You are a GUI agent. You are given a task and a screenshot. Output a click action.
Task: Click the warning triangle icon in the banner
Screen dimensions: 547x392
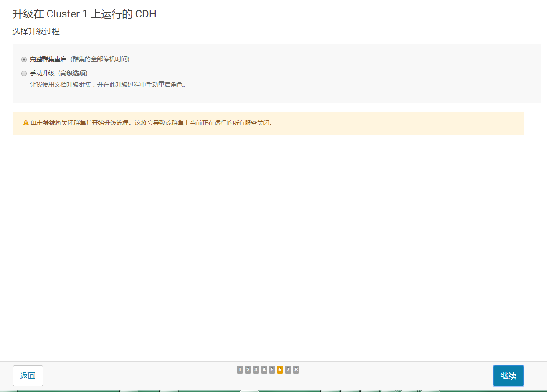tap(25, 123)
